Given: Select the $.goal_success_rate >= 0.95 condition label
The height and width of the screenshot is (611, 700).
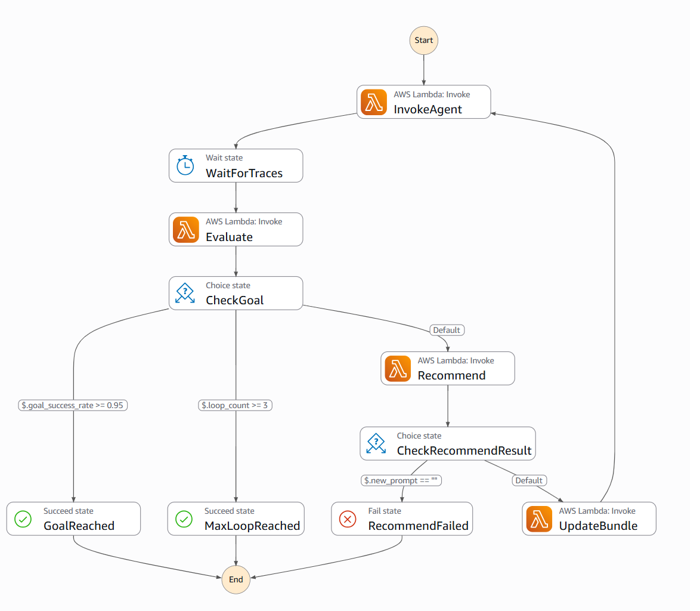Looking at the screenshot, I should 73,405.
